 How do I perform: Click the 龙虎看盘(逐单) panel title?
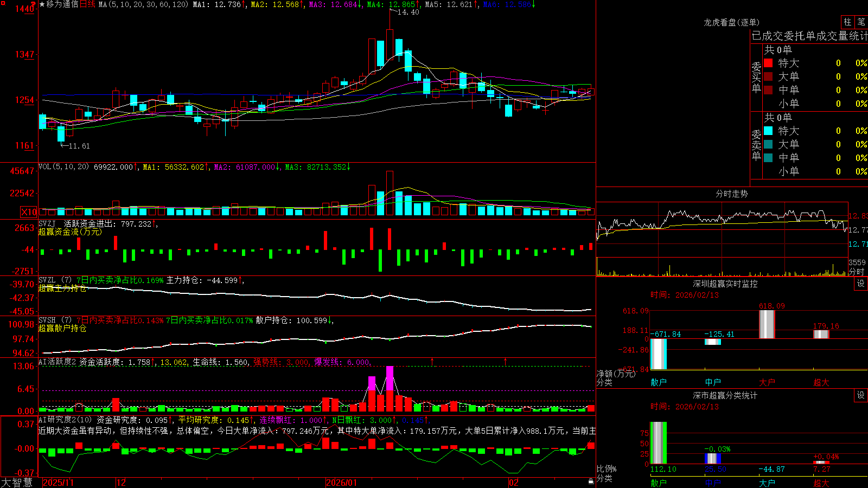732,22
